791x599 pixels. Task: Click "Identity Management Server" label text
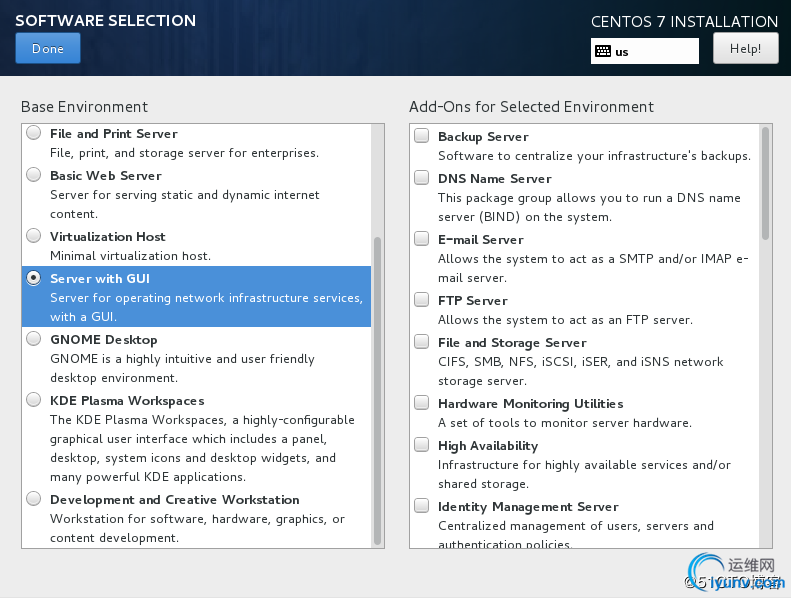528,507
